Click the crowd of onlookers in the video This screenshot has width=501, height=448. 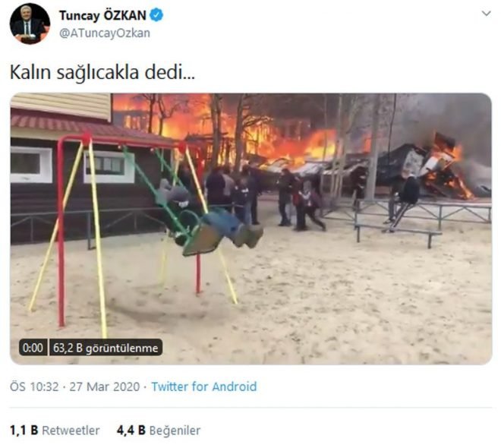[262, 198]
